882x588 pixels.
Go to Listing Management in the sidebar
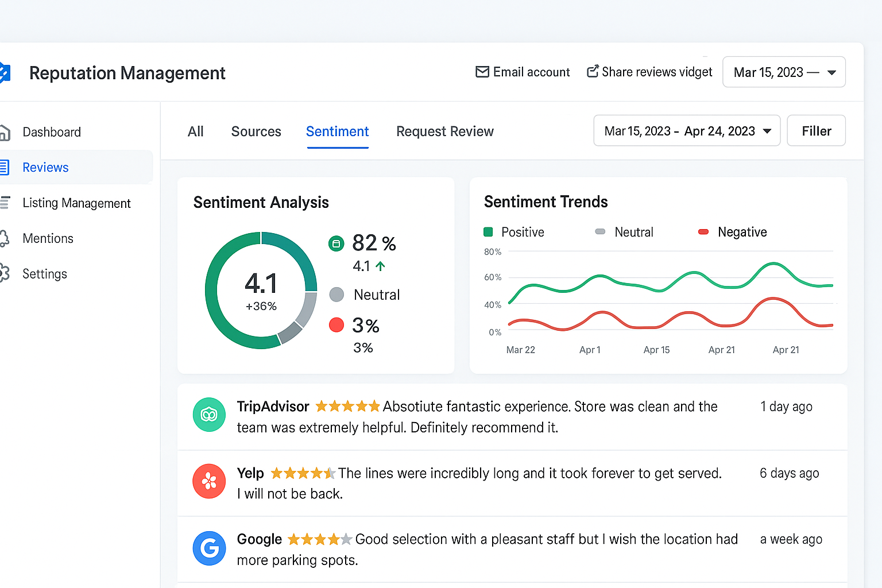76,203
